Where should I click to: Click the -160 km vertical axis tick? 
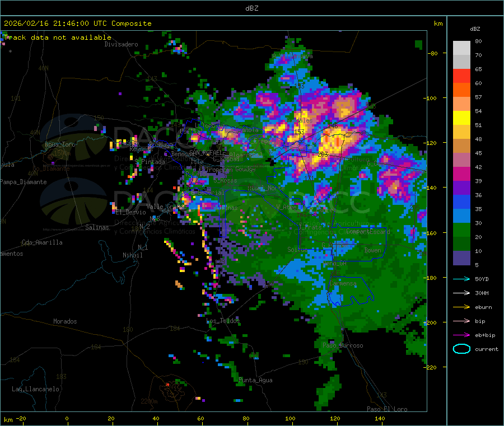click(x=431, y=233)
